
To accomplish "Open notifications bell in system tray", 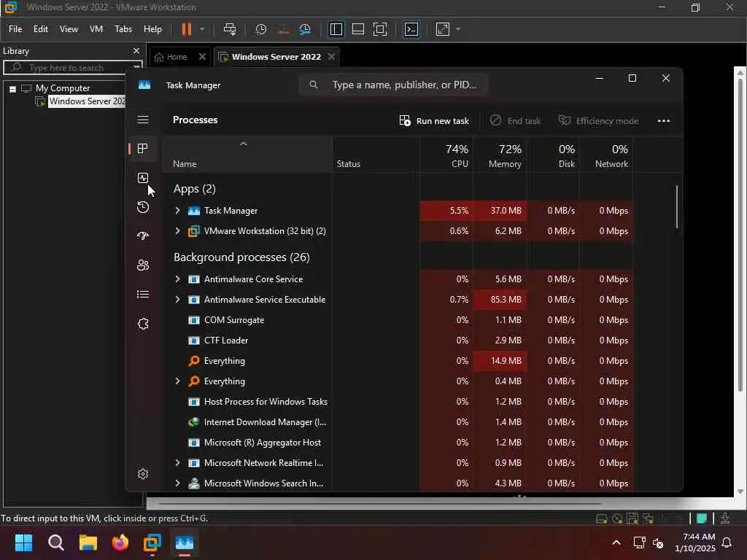I will [727, 542].
